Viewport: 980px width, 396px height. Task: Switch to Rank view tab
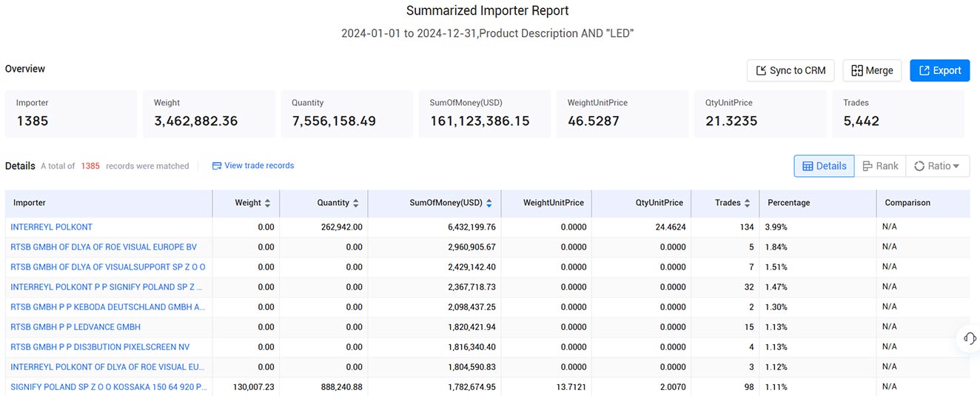click(x=880, y=166)
